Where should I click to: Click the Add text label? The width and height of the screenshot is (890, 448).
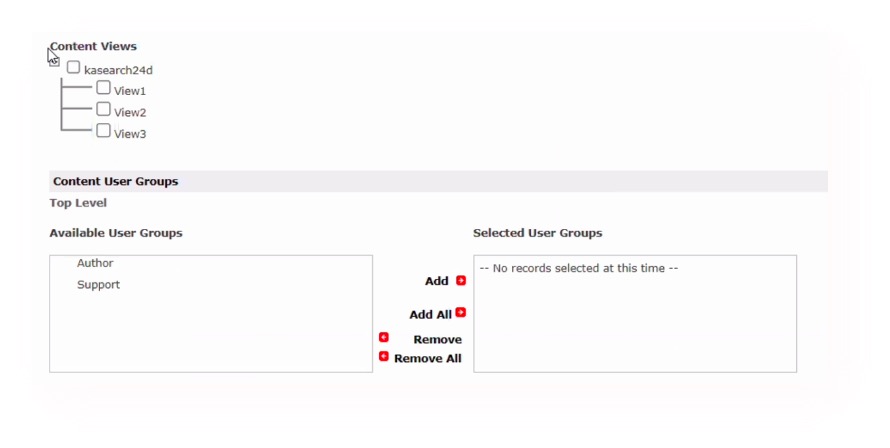436,281
